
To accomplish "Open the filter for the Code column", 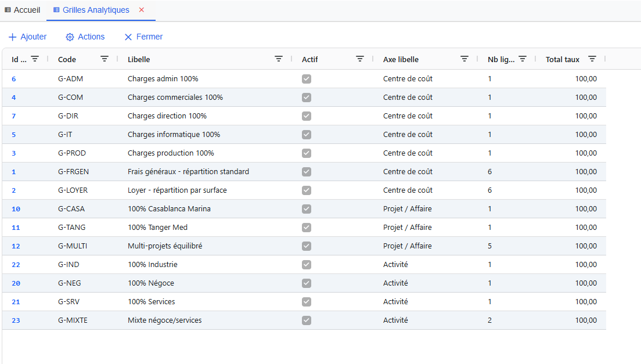I will [x=105, y=59].
